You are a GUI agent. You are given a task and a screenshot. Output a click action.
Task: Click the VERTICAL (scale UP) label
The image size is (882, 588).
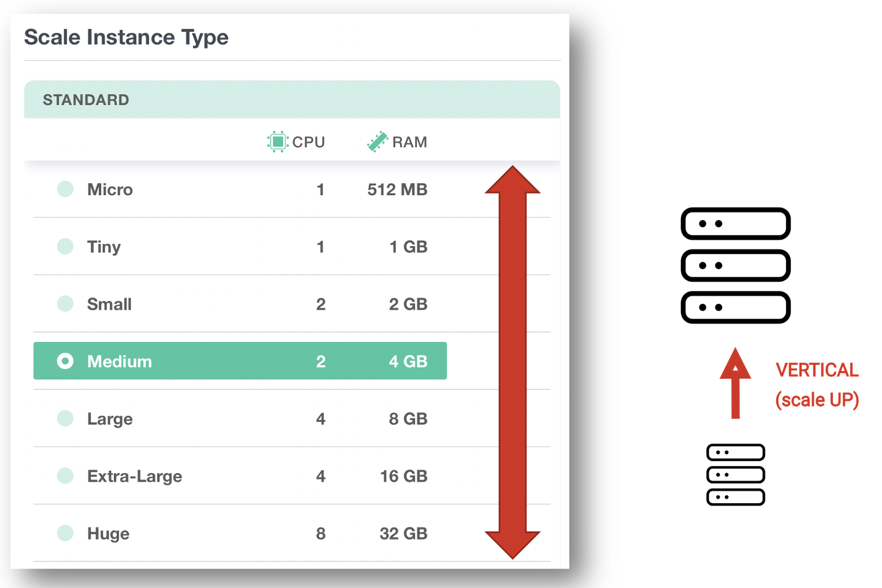pyautogui.click(x=817, y=385)
